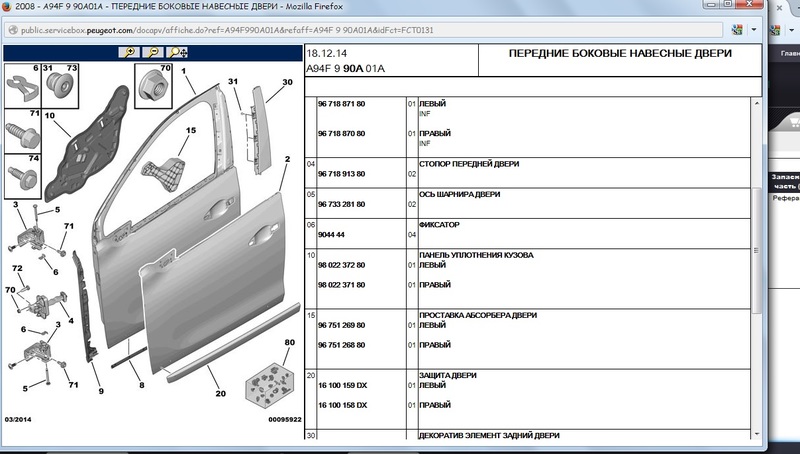
Task: Click the zoom-out magnifier button
Action: pos(153,53)
